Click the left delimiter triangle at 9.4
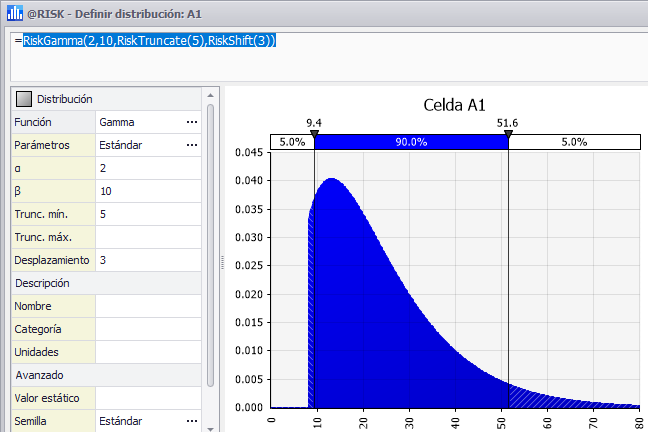Image resolution: width=648 pixels, height=432 pixels. coord(314,133)
